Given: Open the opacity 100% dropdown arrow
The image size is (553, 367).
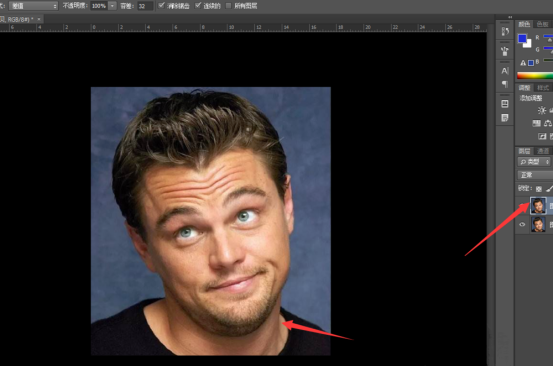Looking at the screenshot, I should [x=112, y=6].
